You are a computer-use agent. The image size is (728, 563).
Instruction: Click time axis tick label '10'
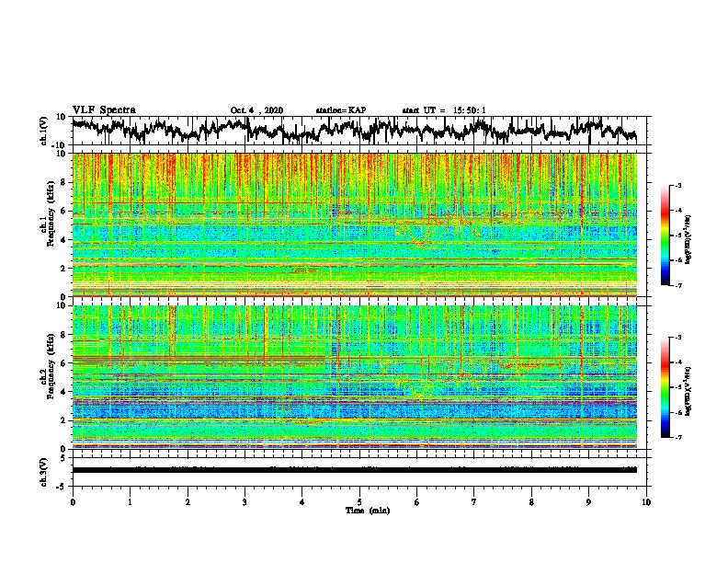click(x=646, y=501)
